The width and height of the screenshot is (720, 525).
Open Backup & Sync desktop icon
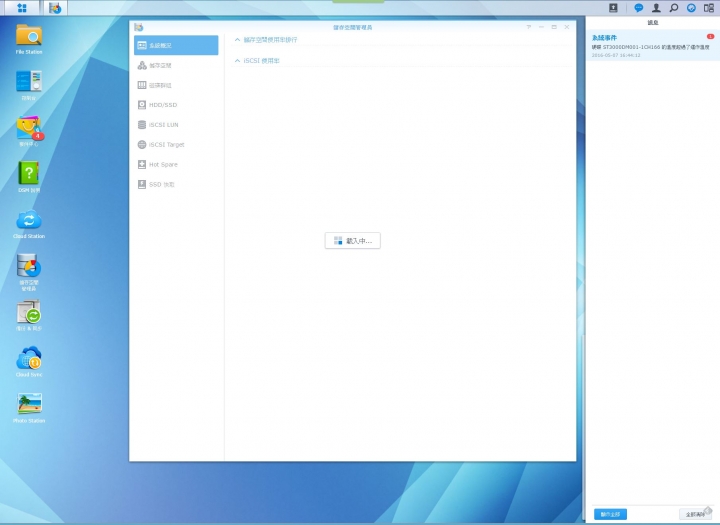click(x=29, y=316)
